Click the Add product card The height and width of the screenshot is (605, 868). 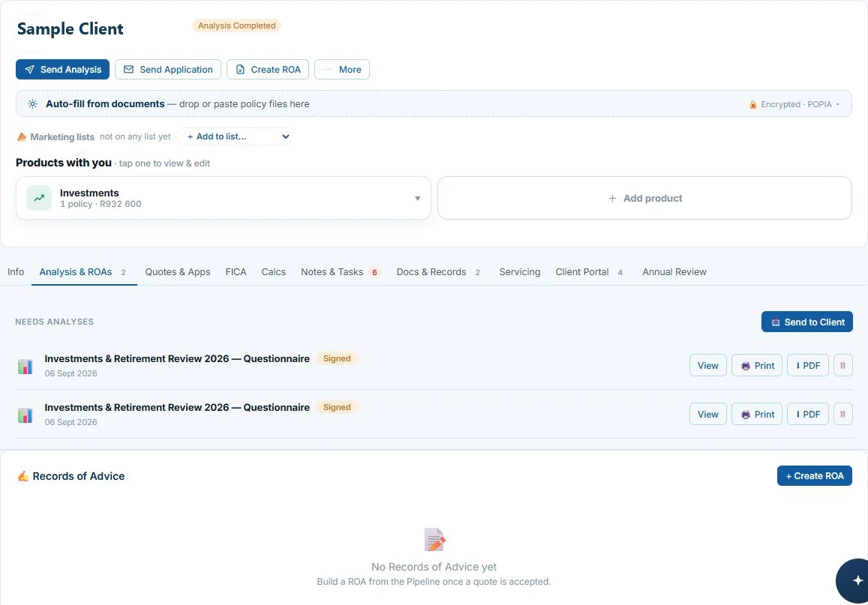click(x=644, y=198)
